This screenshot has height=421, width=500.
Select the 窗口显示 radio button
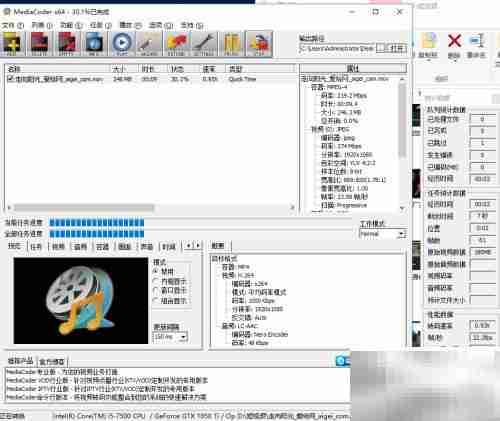(x=155, y=291)
